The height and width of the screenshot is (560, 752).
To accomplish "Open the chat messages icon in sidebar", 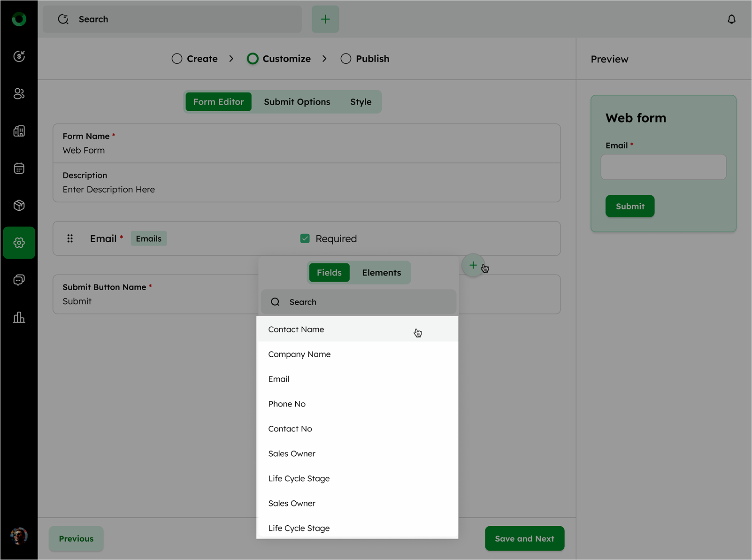I will (x=19, y=280).
